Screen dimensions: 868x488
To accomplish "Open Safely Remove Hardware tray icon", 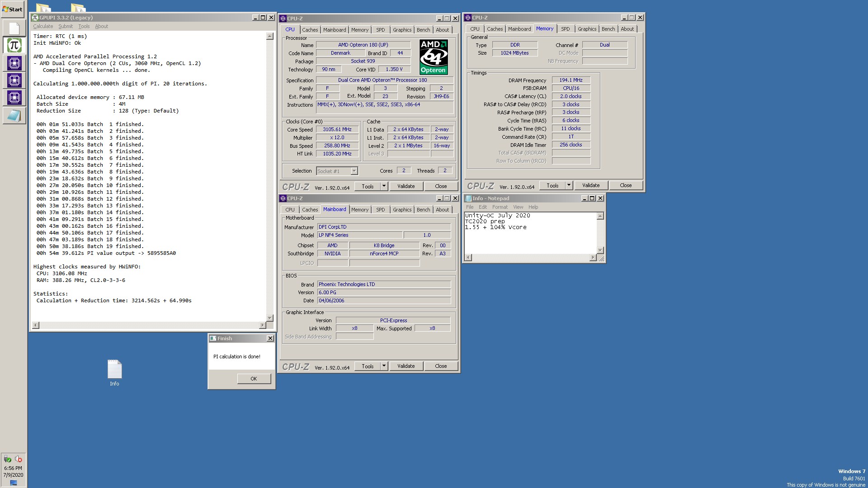I will coord(8,459).
